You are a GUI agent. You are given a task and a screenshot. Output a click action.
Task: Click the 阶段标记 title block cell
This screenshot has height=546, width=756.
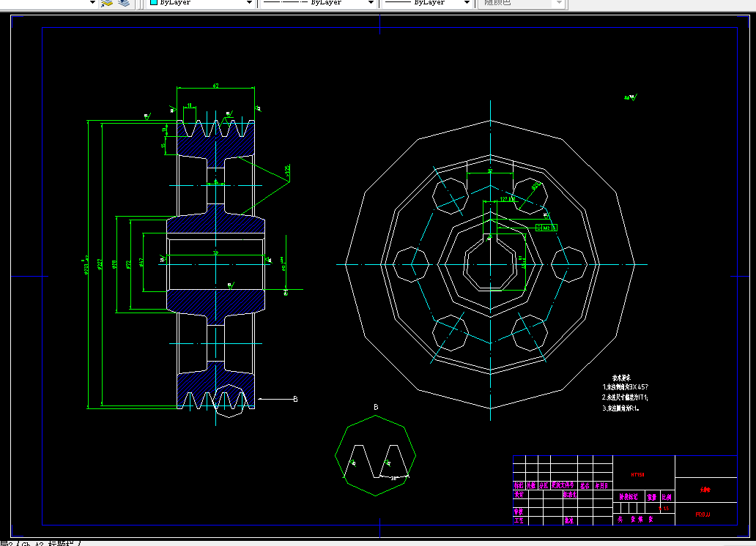coord(629,497)
